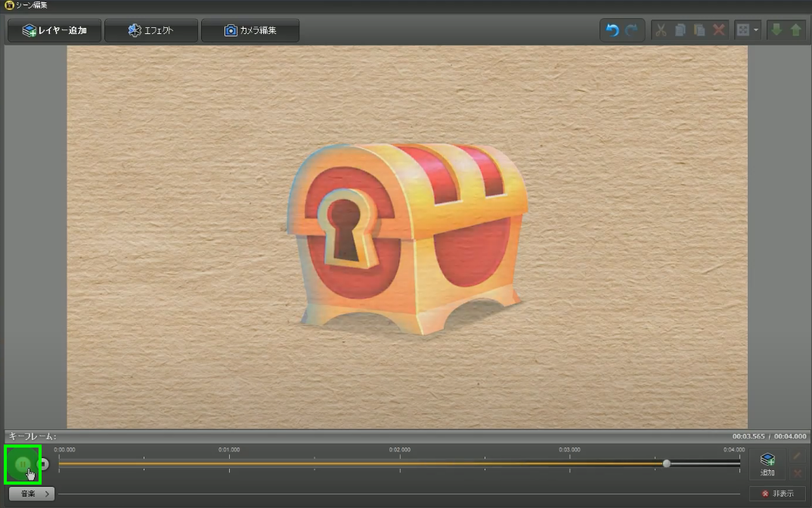Screen dimensions: 812x508
Task: Pause playback with the green button
Action: [23, 464]
